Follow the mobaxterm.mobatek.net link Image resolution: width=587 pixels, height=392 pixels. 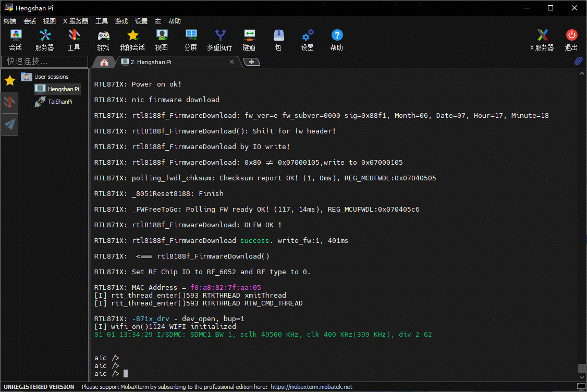coord(311,387)
